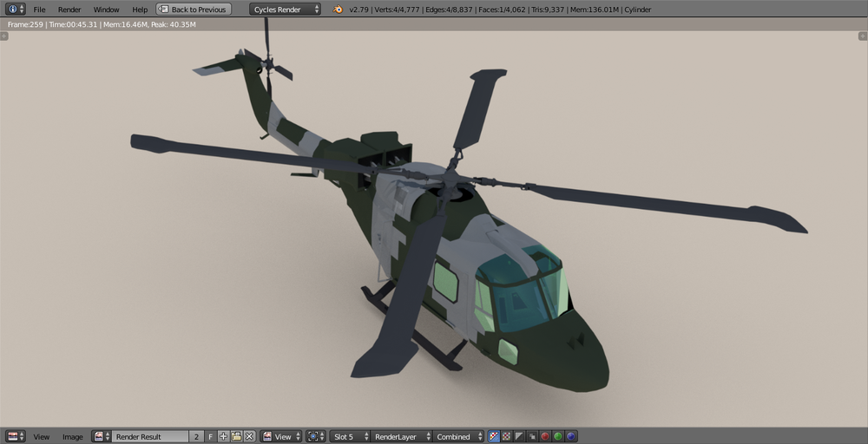The height and width of the screenshot is (444, 868).
Task: Show only the red channel
Action: (545, 436)
